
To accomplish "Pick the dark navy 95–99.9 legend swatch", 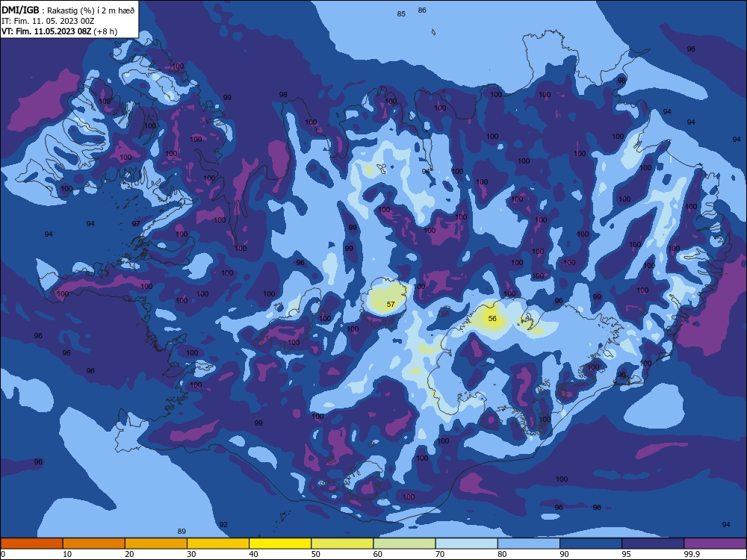I will pyautogui.click(x=653, y=544).
